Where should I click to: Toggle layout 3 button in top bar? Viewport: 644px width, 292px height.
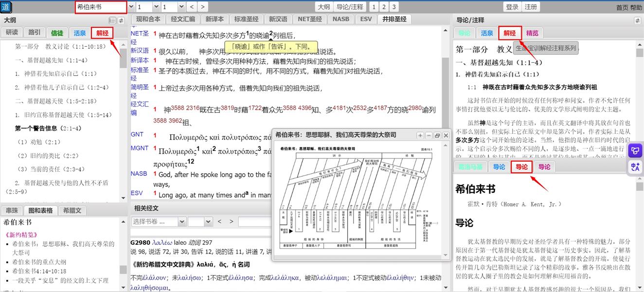(x=394, y=7)
